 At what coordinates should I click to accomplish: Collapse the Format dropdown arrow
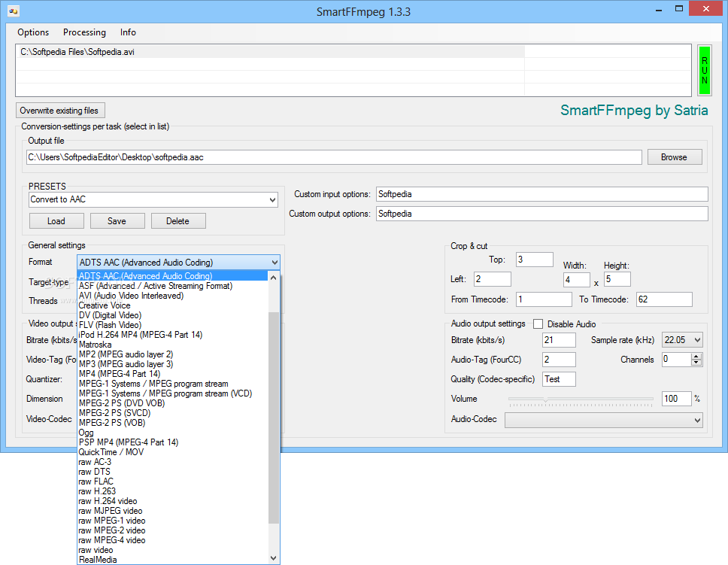click(275, 263)
